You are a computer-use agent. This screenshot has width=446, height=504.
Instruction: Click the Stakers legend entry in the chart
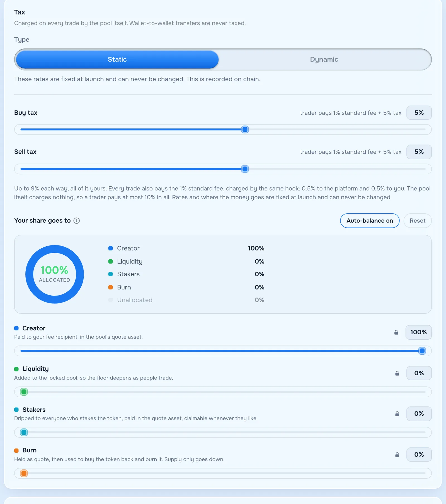tap(186, 274)
